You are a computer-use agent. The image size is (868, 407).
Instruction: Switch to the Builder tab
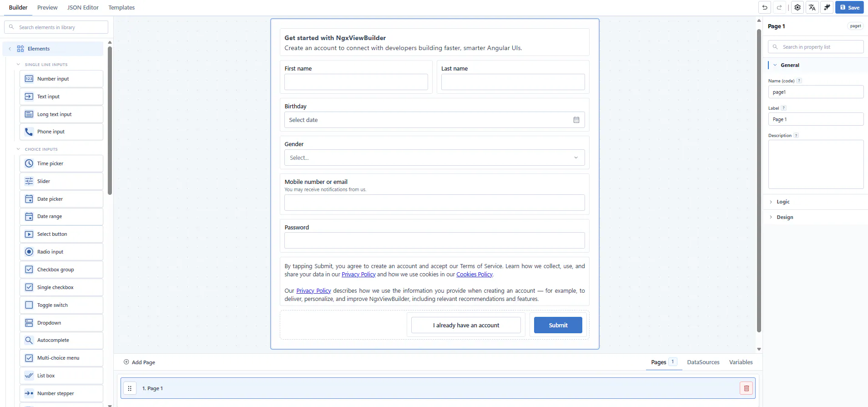[18, 7]
